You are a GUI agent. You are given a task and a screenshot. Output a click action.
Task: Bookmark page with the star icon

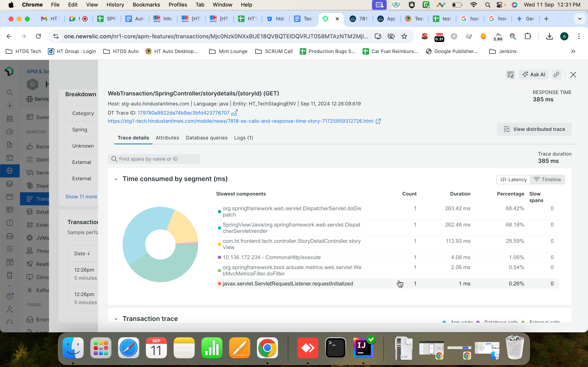click(404, 36)
